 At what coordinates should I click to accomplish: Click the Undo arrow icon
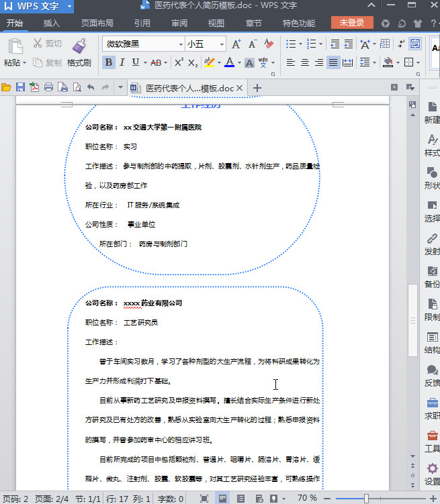[x=91, y=87]
